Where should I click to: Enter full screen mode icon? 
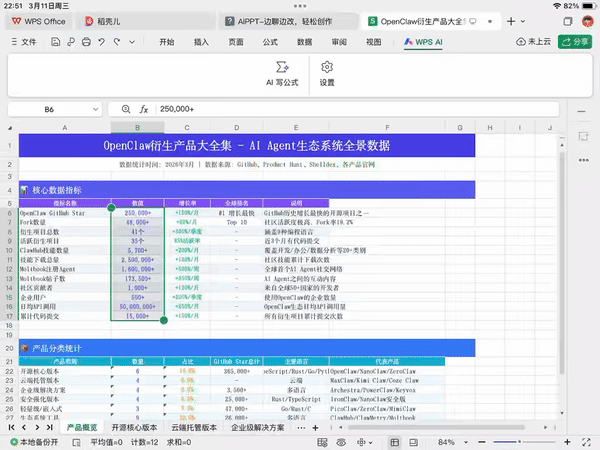[x=586, y=442]
